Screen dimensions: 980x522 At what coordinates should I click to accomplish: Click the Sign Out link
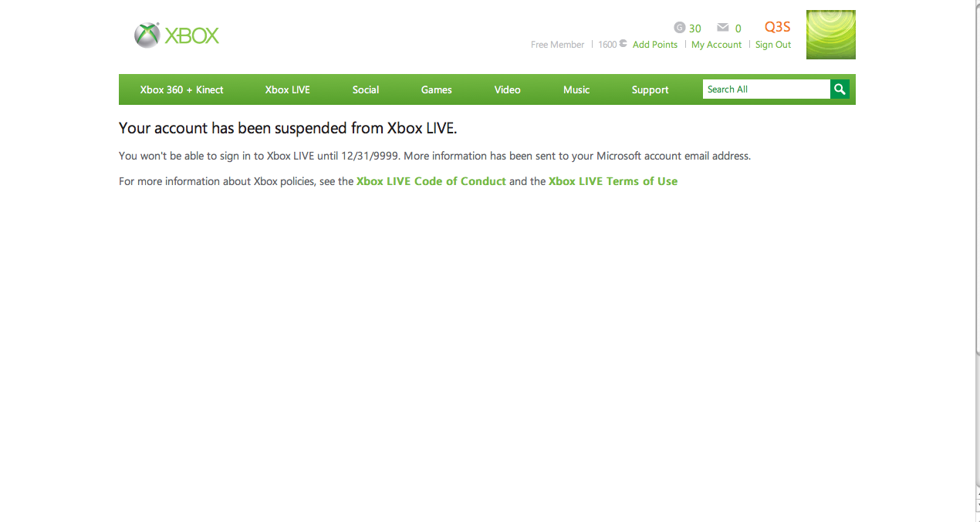tap(773, 45)
